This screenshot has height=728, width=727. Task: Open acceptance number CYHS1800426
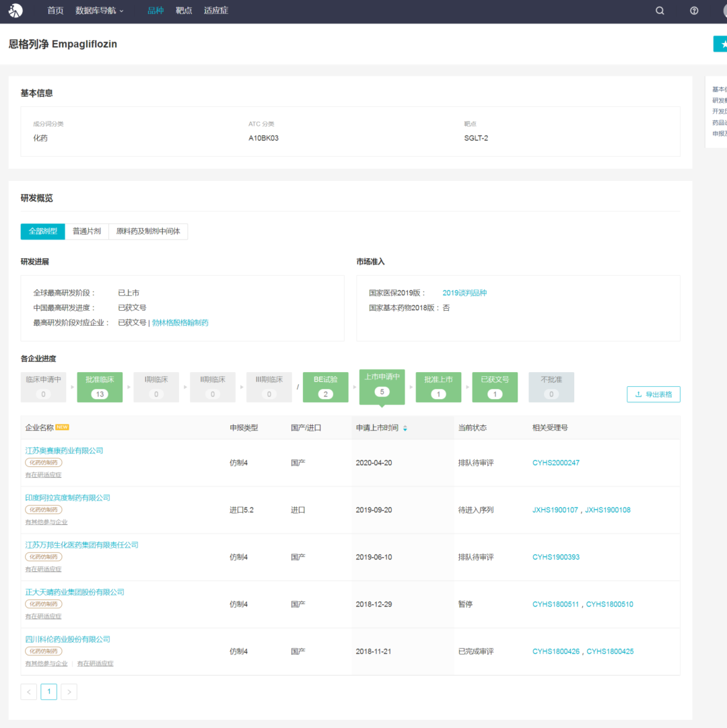point(556,651)
